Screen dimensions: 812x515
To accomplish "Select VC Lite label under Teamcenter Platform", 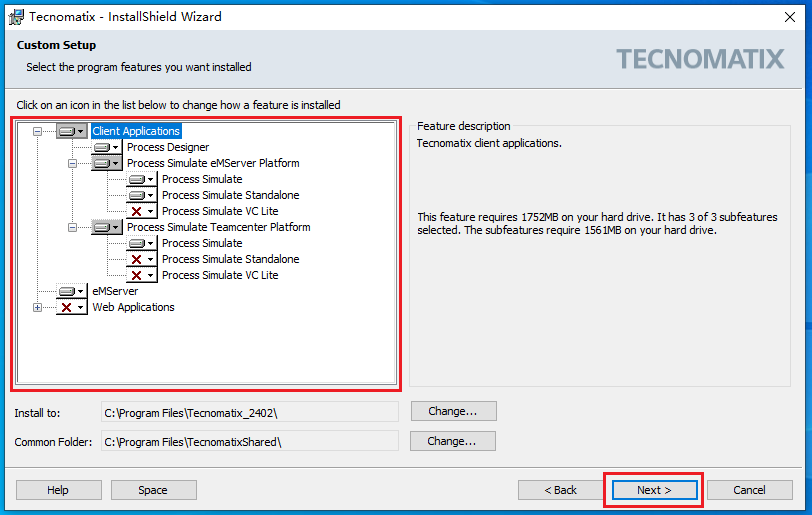I will coord(220,275).
